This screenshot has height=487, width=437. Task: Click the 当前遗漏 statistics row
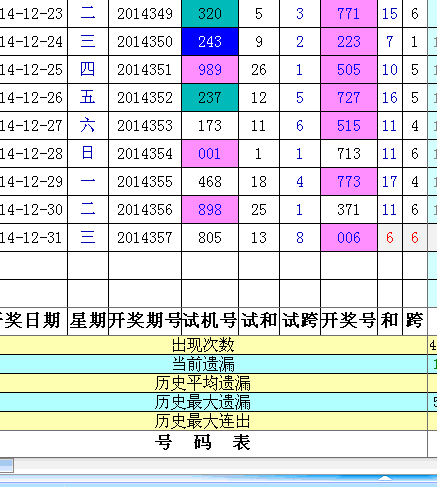point(213,364)
